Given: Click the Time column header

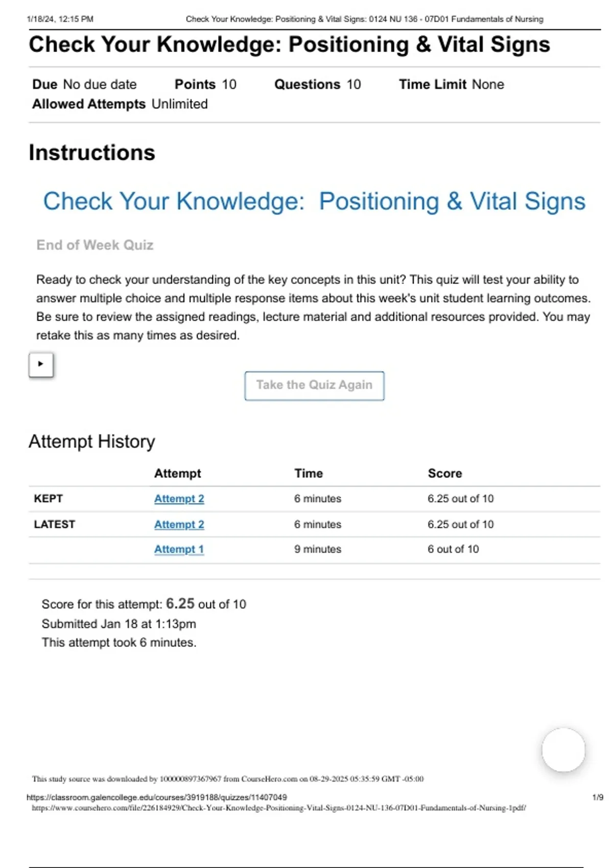Looking at the screenshot, I should tap(308, 473).
